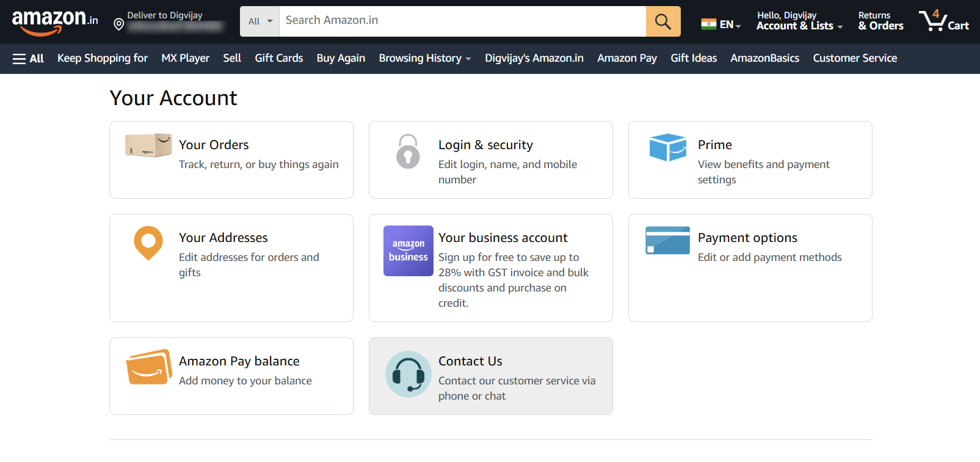Click in the Search Amazon.in field

(x=463, y=21)
